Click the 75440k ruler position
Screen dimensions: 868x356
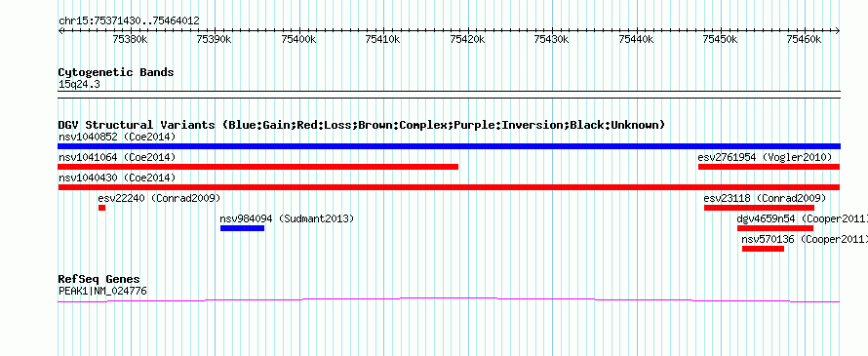636,39
